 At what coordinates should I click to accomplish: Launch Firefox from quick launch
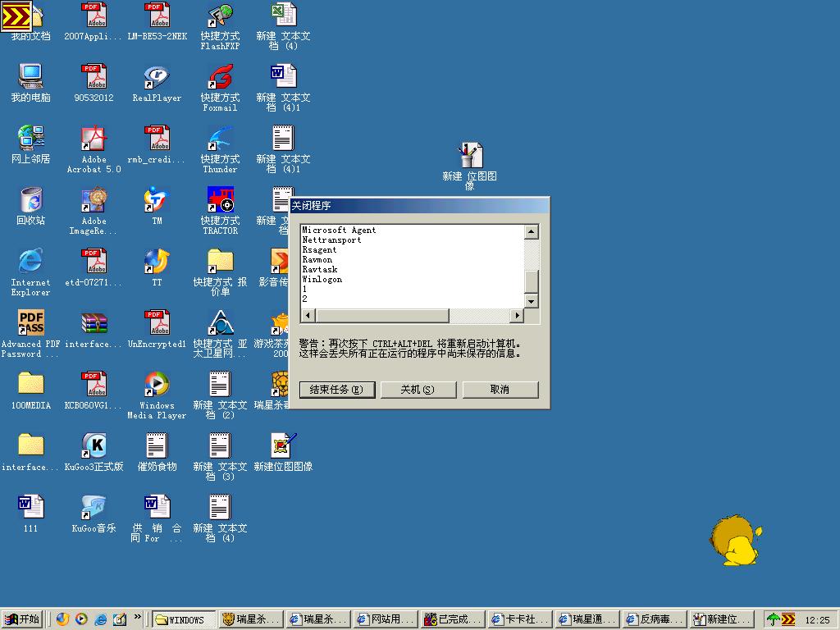click(x=62, y=619)
